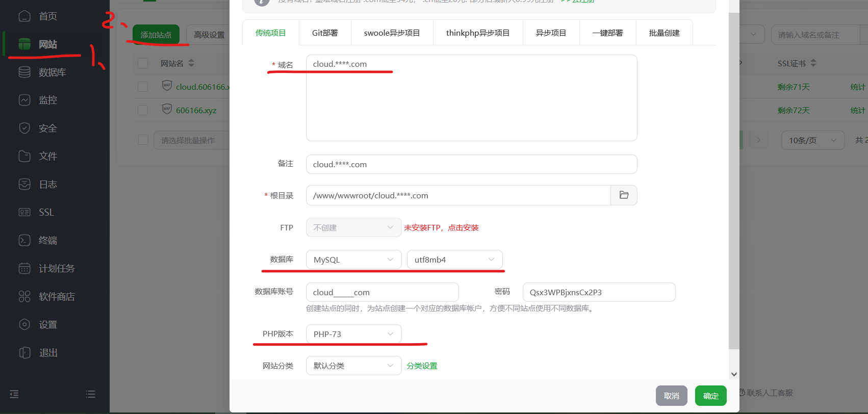Screen dimensions: 868x414
Task: Expand the utf8mb4 charset dropdown
Action: pos(454,260)
